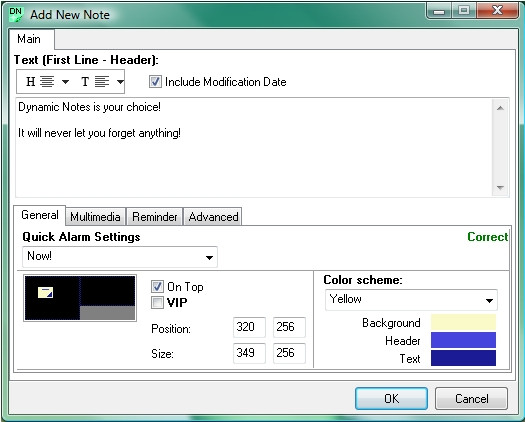Click the note text scrollbar up arrow
This screenshot has width=525, height=422.
[x=500, y=108]
